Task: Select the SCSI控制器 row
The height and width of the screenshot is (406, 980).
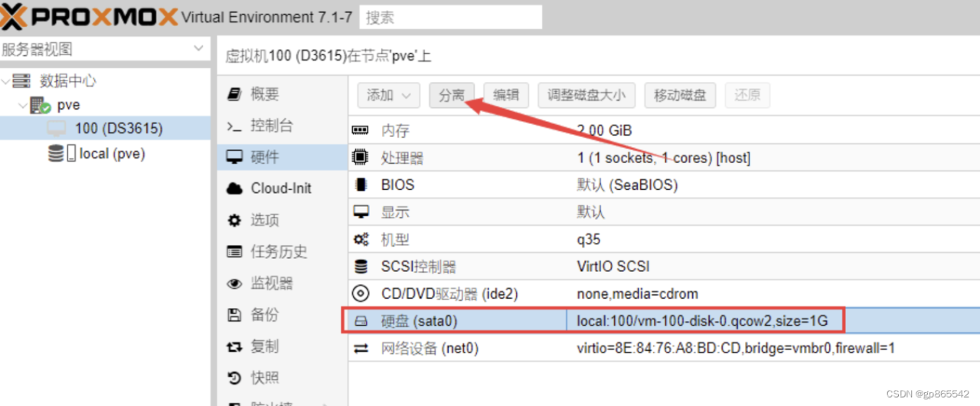Action: pyautogui.click(x=664, y=267)
